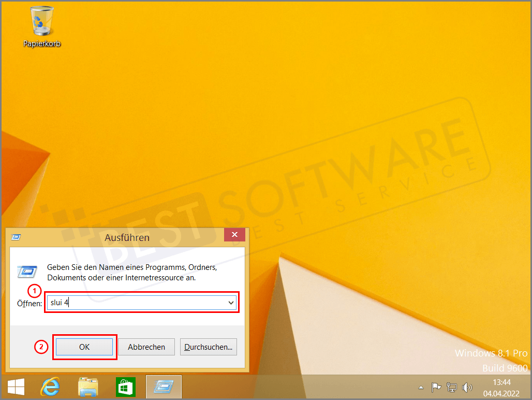This screenshot has width=532, height=400.
Task: Select the active Ausführen window on the taskbar
Action: click(164, 387)
